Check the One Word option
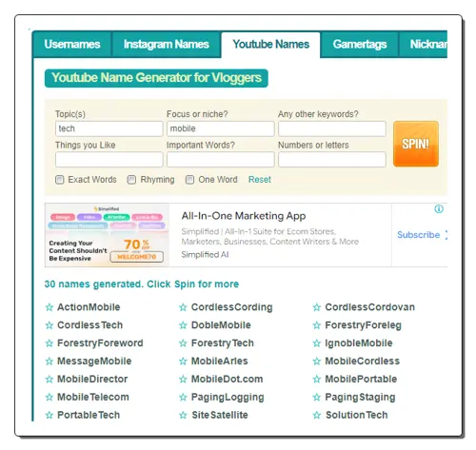This screenshot has height=450, width=476. tap(189, 180)
